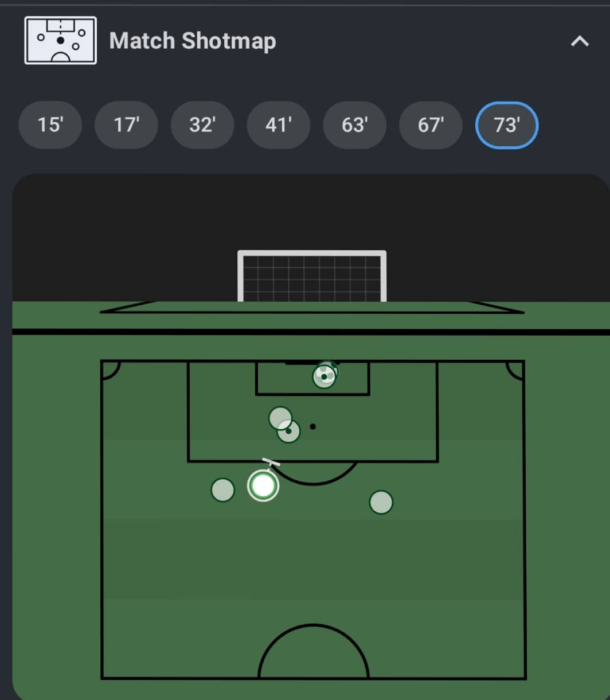Click shot marker inside the six-yard box

click(x=324, y=376)
